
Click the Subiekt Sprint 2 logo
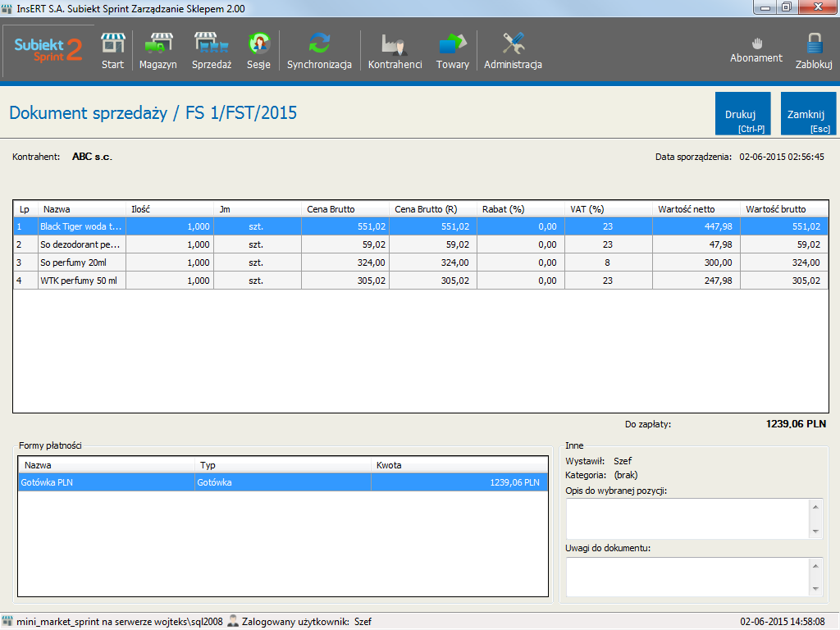(48, 50)
